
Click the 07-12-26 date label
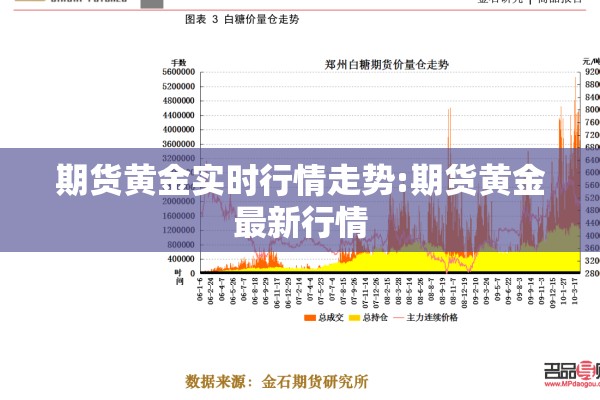coord(376,293)
